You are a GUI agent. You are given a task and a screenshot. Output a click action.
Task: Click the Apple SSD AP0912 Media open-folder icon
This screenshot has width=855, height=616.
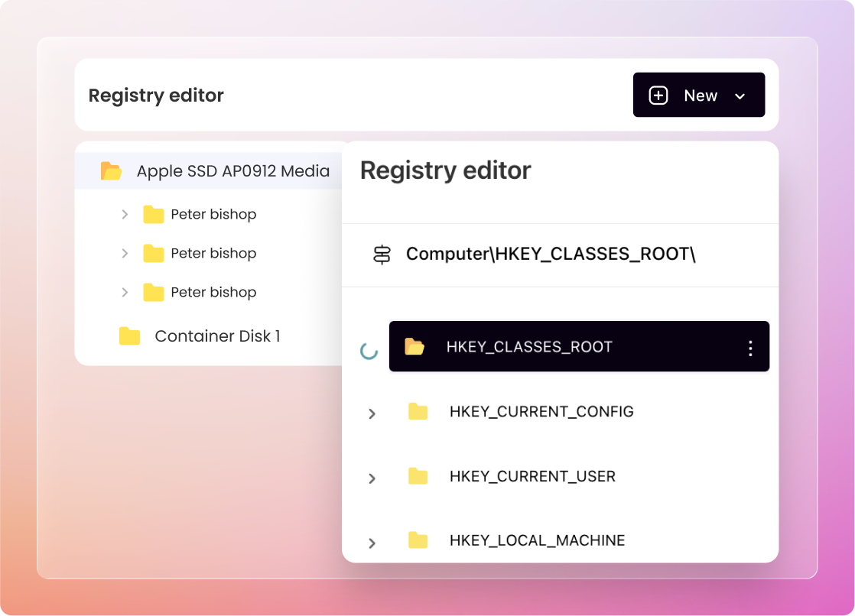(x=112, y=171)
